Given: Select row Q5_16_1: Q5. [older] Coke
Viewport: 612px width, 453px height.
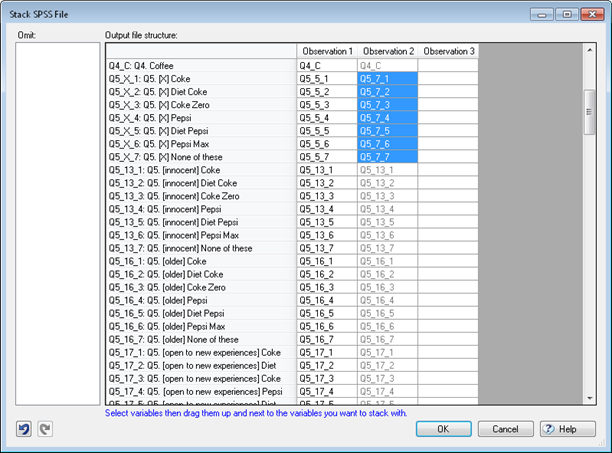Looking at the screenshot, I should click(201, 261).
